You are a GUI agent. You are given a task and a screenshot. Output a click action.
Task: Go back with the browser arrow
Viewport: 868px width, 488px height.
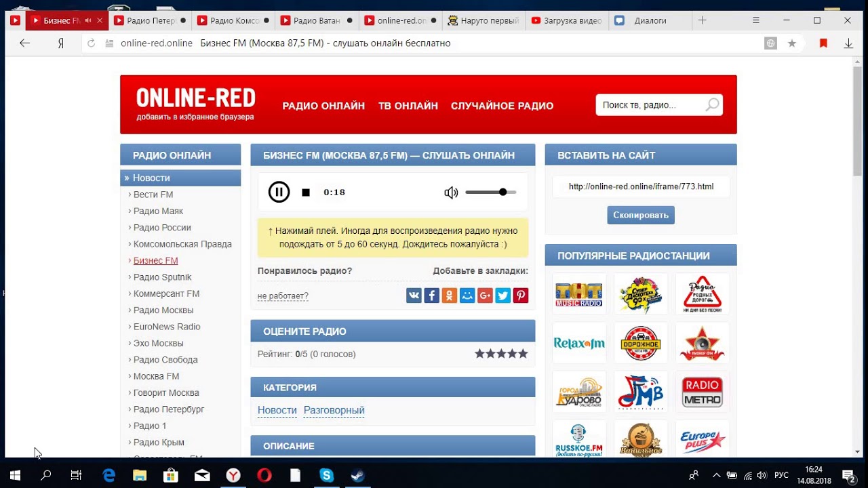pos(25,43)
